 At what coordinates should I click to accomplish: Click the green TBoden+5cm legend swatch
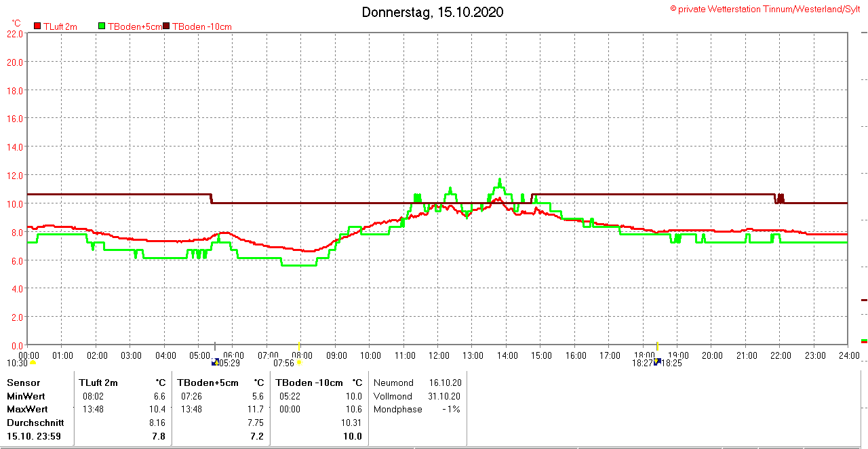[102, 26]
